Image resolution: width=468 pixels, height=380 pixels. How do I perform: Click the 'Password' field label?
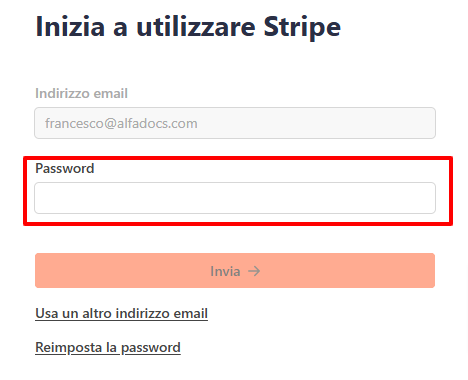click(65, 168)
